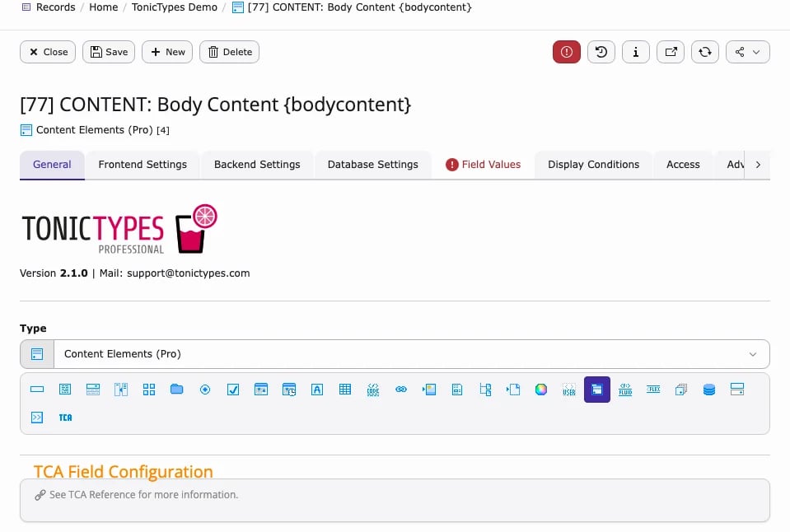Select the USER field type icon

tap(569, 390)
